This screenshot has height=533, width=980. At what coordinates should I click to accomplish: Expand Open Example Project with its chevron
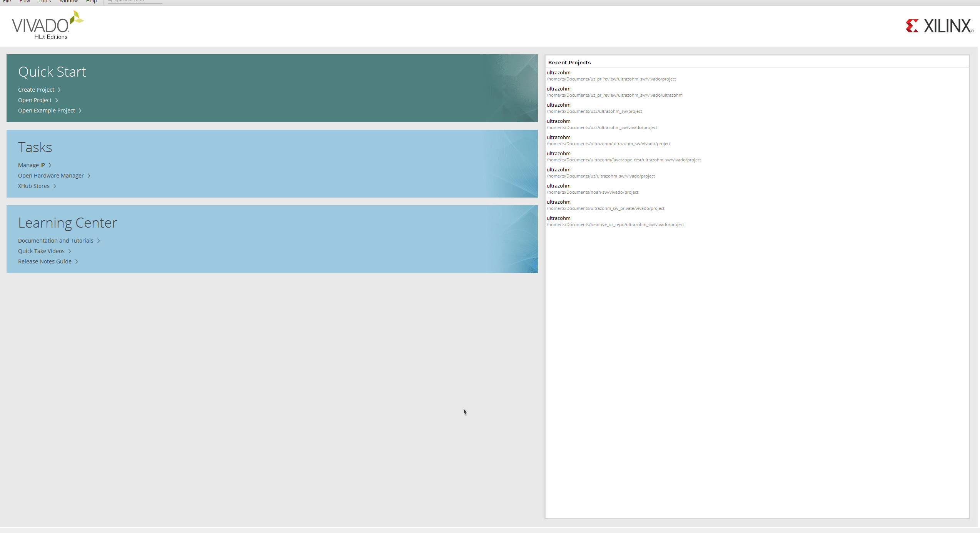click(x=80, y=110)
